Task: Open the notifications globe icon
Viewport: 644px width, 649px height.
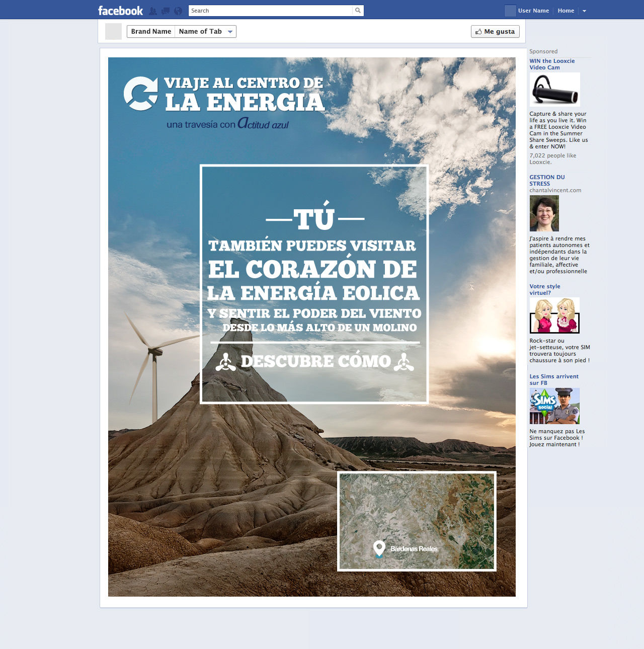Action: [178, 11]
